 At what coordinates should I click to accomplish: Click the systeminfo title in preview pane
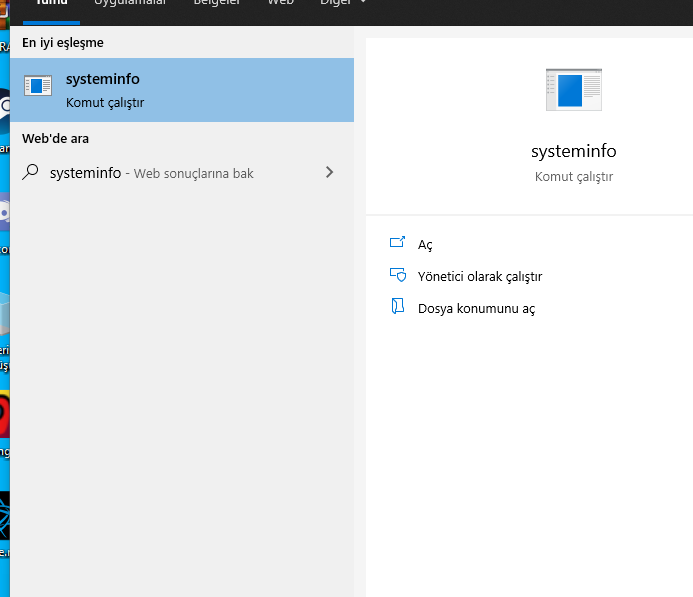pyautogui.click(x=573, y=152)
